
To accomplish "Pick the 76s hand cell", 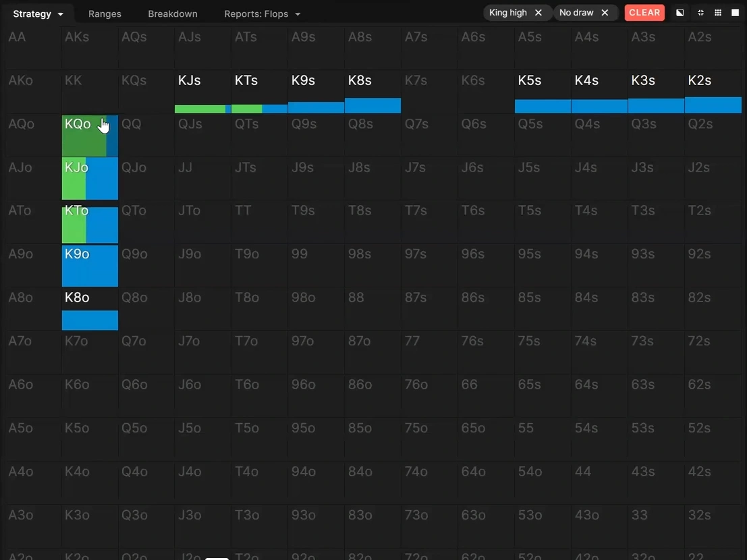I will (487, 352).
